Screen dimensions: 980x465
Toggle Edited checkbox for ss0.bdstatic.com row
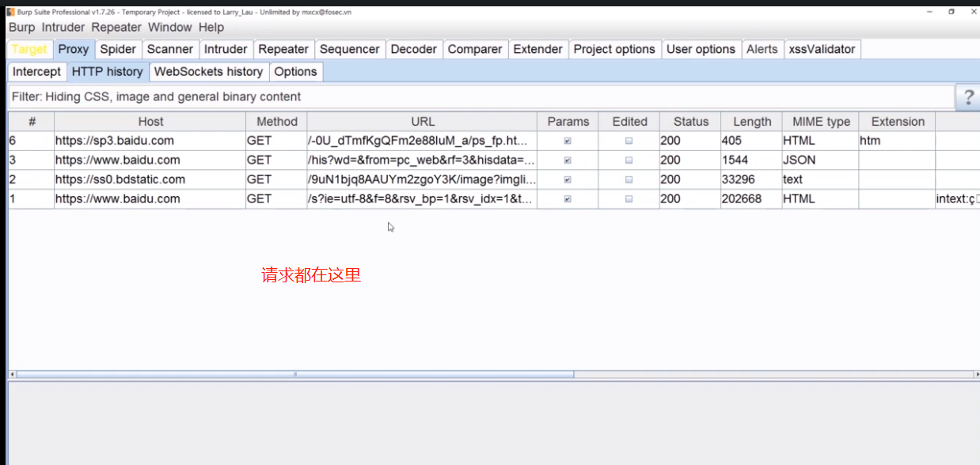point(629,180)
